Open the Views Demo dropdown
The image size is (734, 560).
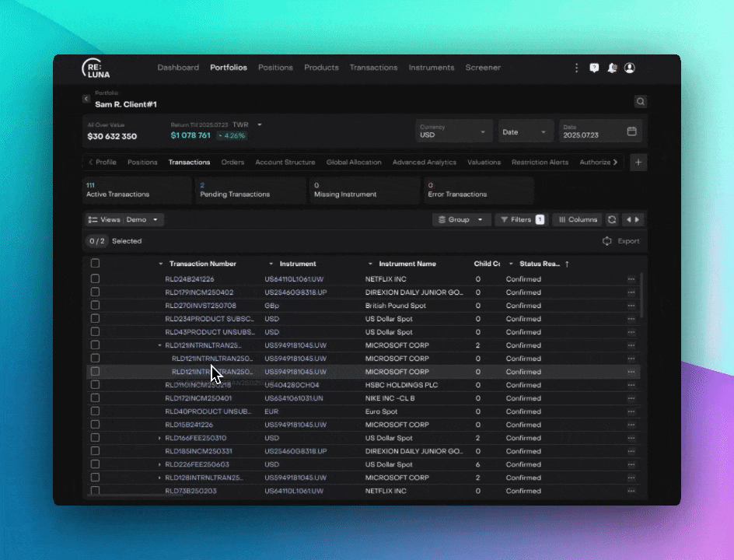[x=124, y=220]
